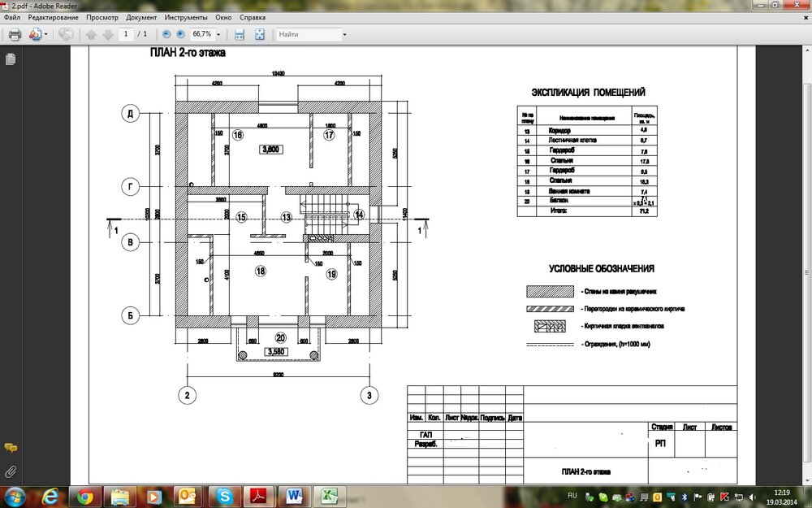Open the Просмотр menu
Image resolution: width=812 pixels, height=508 pixels.
click(x=102, y=17)
